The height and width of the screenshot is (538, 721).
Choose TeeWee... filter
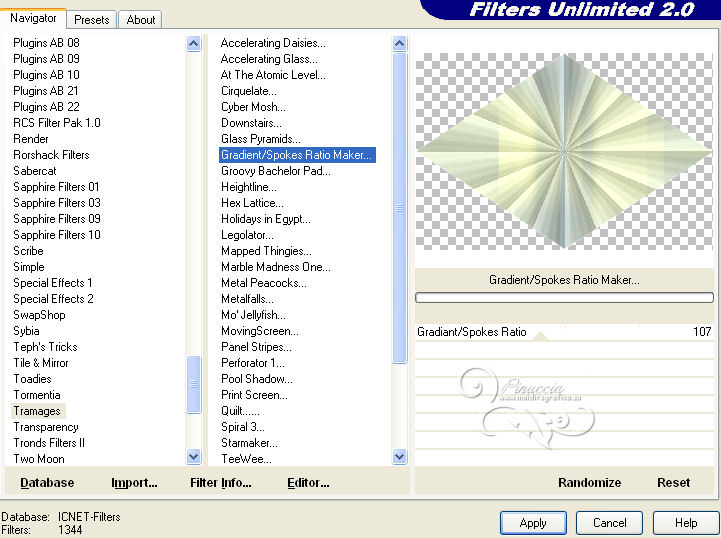(x=246, y=459)
